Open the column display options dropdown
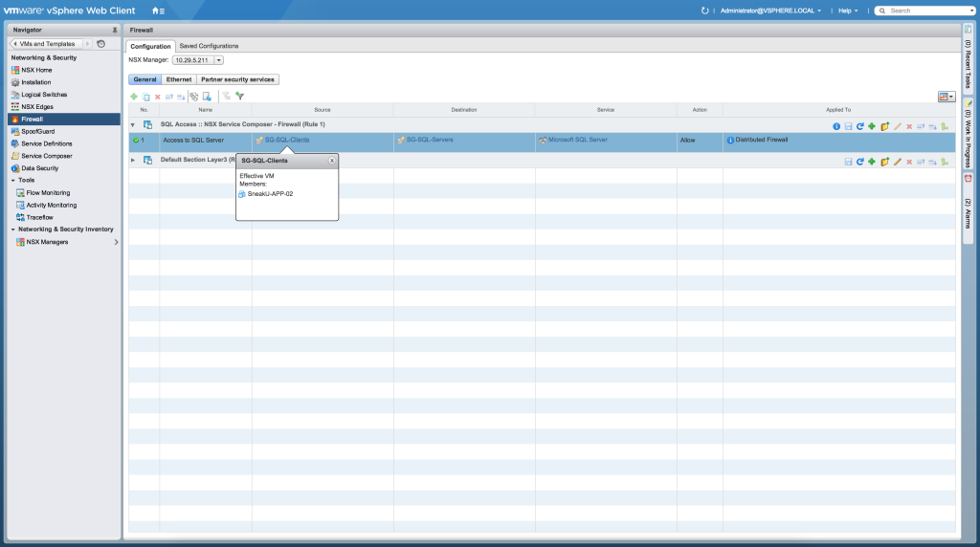Screen dimensions: 980x547 947,97
